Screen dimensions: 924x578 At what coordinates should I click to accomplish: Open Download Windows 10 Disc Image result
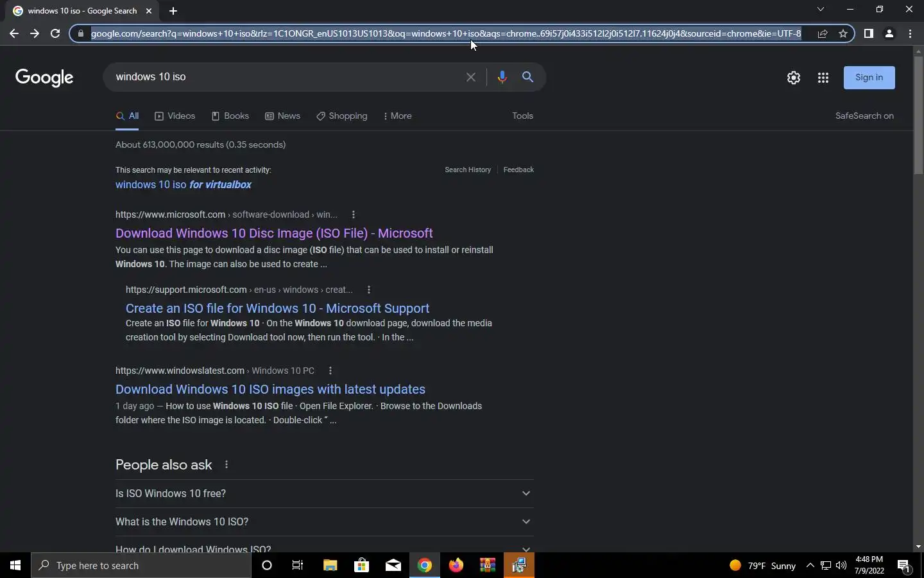tap(274, 233)
